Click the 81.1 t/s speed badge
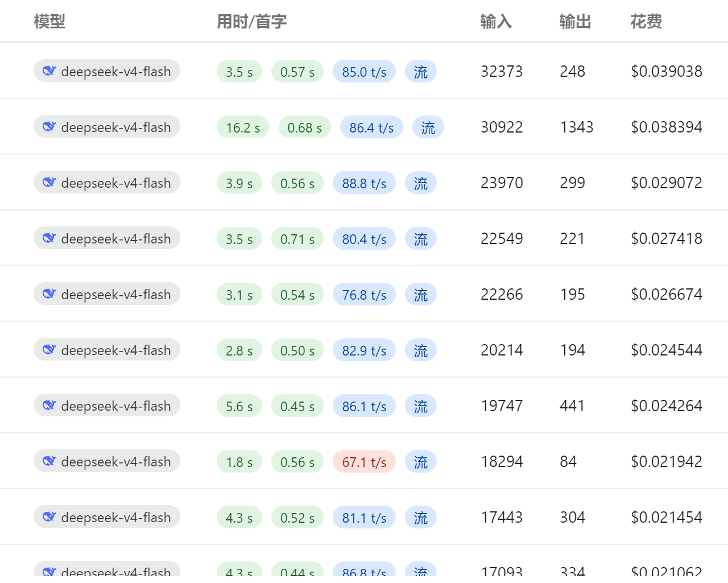 pos(364,518)
